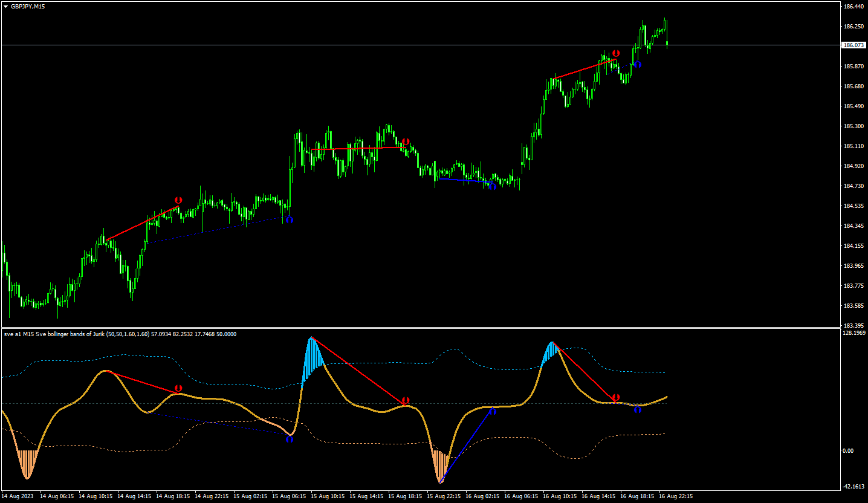Click the GBPJPY,M15 title label
Image resolution: width=868 pixels, height=503 pixels.
click(x=27, y=7)
